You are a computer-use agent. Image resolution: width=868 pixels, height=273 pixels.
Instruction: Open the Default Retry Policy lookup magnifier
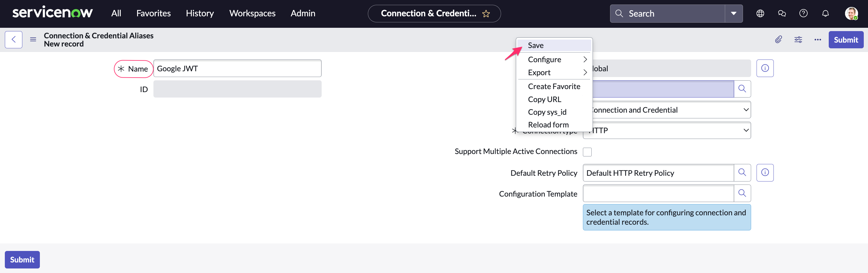click(743, 172)
